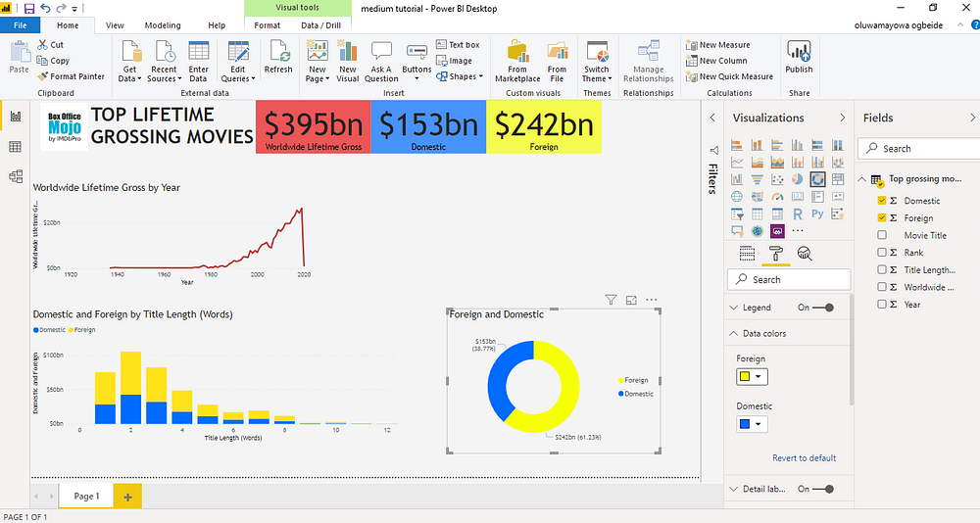Viewport: 980px width, 523px height.
Task: Add a new page with plus
Action: tap(127, 497)
